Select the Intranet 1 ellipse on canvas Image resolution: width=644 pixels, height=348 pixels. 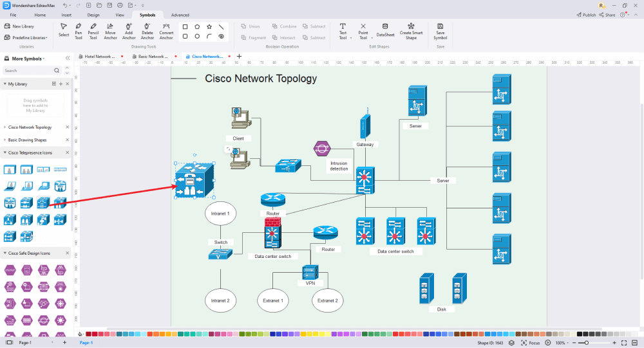point(220,214)
